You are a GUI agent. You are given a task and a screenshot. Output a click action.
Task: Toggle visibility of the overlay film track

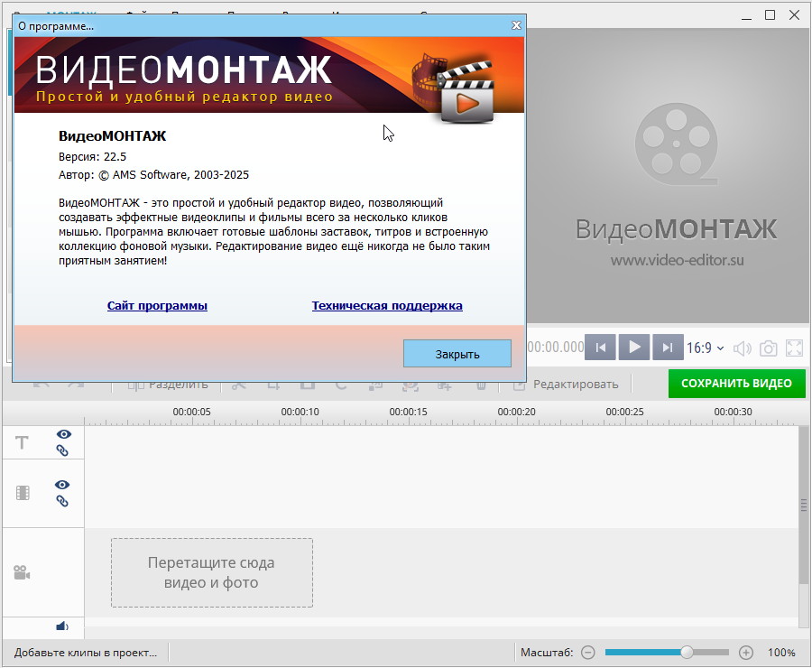[x=62, y=485]
